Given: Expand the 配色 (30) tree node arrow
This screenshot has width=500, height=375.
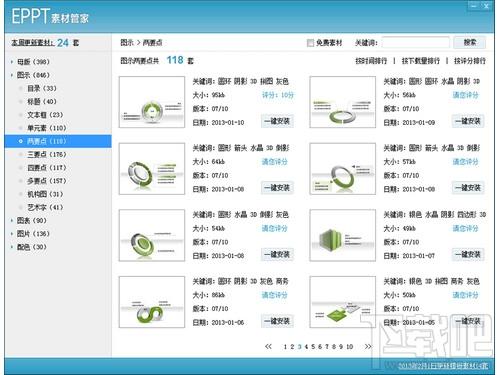Looking at the screenshot, I should click(x=12, y=247).
